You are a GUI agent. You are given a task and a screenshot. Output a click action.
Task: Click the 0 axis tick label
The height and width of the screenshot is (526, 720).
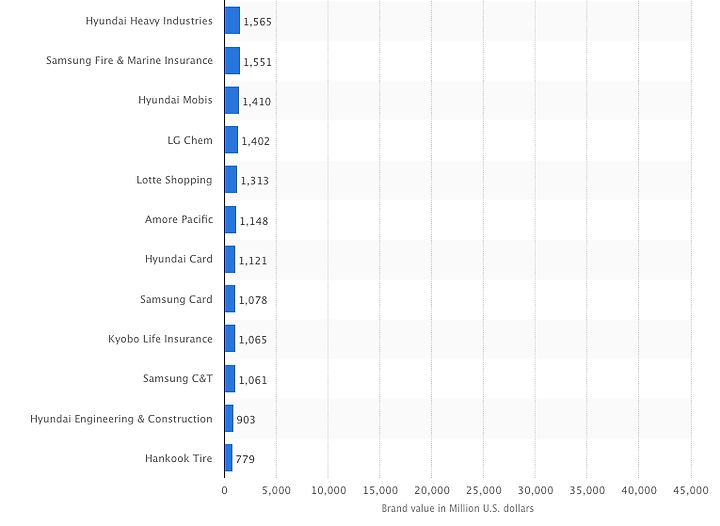[225, 491]
